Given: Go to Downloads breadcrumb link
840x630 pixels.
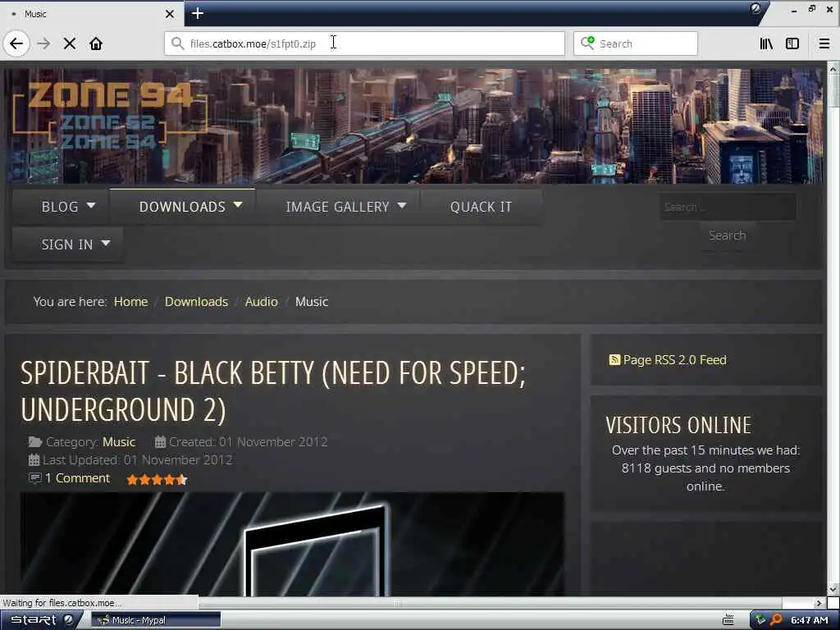Looking at the screenshot, I should coord(196,302).
